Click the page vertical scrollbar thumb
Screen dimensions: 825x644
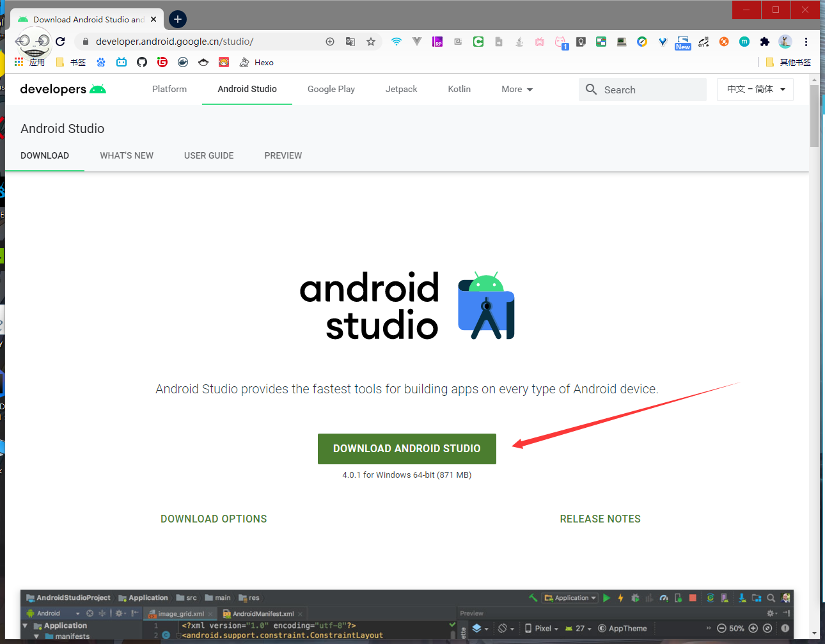click(814, 115)
